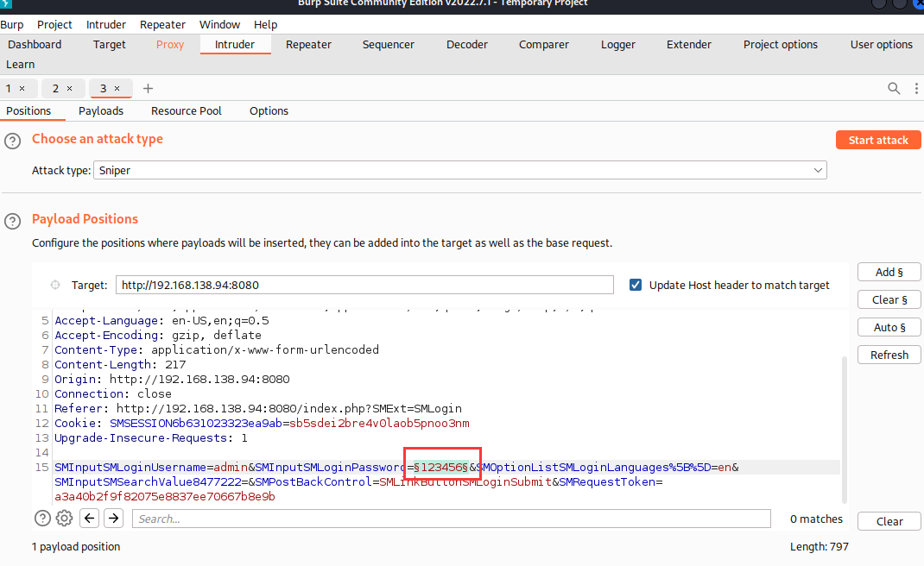The width and height of the screenshot is (924, 566).
Task: Click into the Target URL field
Action: [364, 285]
